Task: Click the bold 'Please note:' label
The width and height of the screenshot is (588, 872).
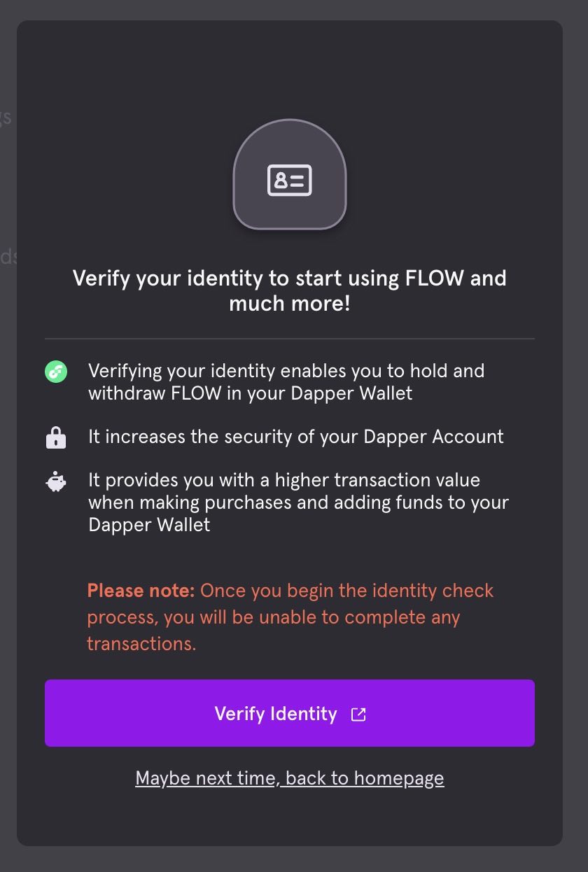Action: (141, 591)
